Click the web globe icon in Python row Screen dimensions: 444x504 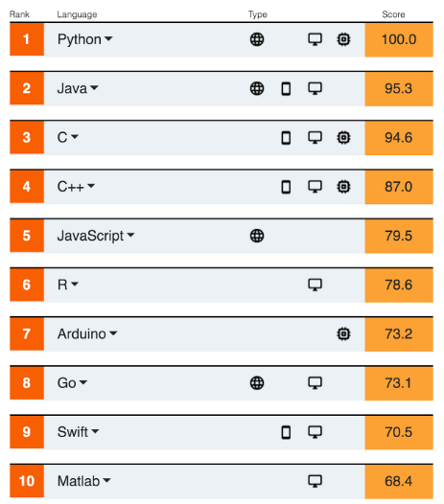pos(257,39)
